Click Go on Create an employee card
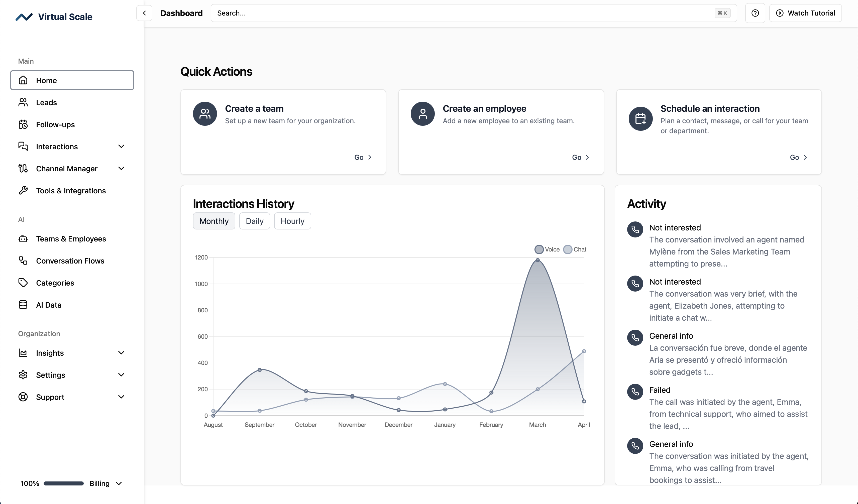 580,157
